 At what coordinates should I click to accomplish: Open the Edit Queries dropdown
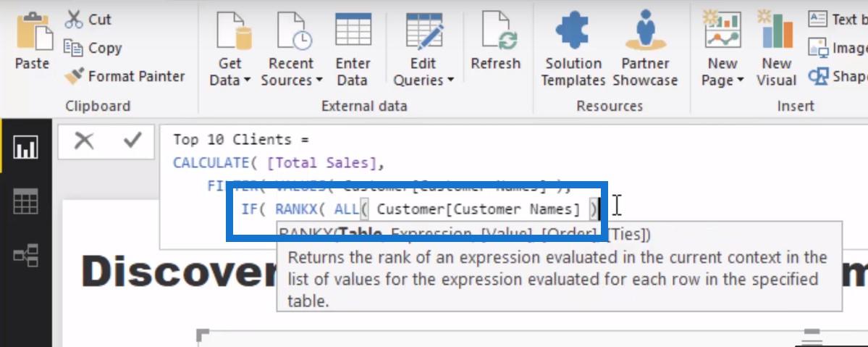[x=424, y=49]
